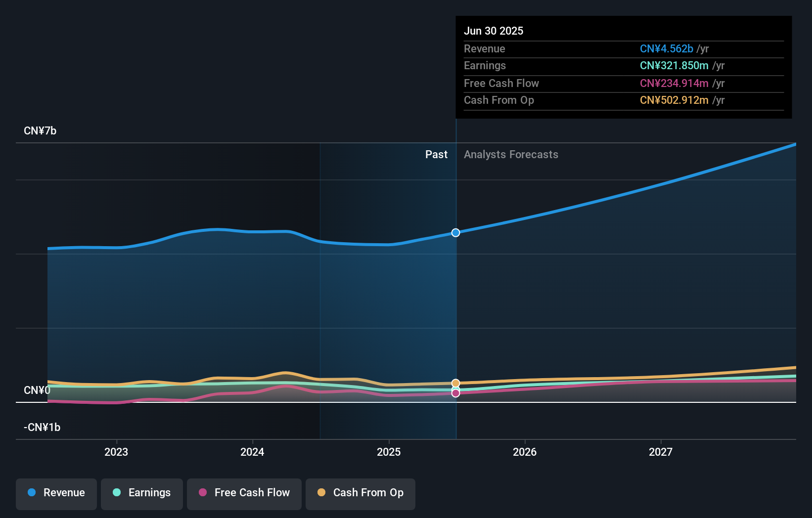The width and height of the screenshot is (812, 518).
Task: Select the blue Revenue data point marker
Action: click(455, 233)
